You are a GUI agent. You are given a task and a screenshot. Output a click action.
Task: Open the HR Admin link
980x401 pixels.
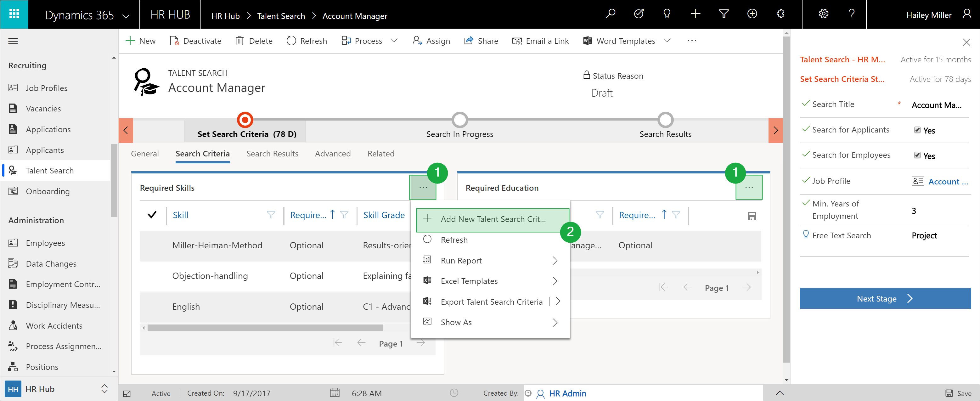(x=567, y=393)
